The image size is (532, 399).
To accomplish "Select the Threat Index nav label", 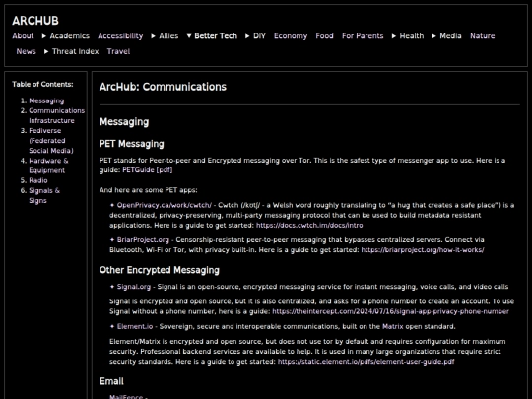I will pos(75,51).
